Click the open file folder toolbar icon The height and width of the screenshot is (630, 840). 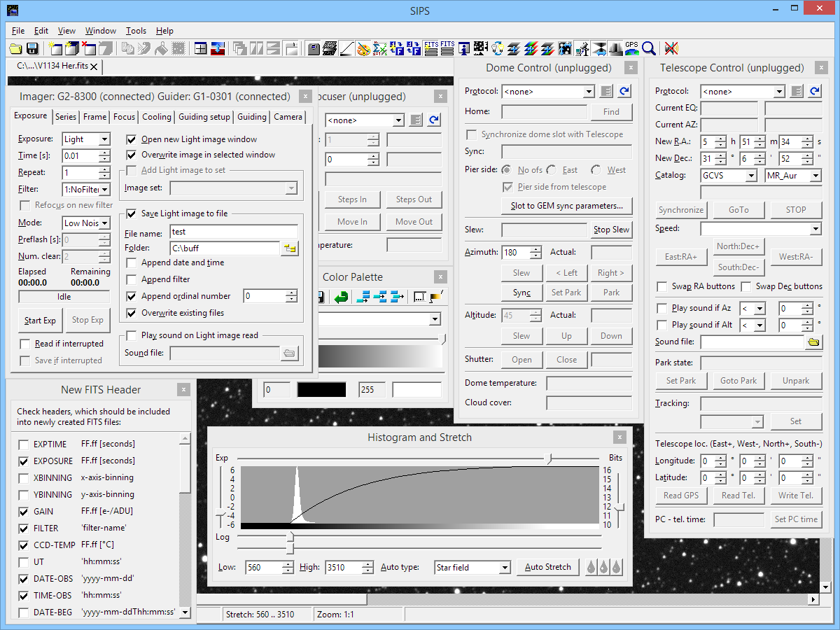16,48
